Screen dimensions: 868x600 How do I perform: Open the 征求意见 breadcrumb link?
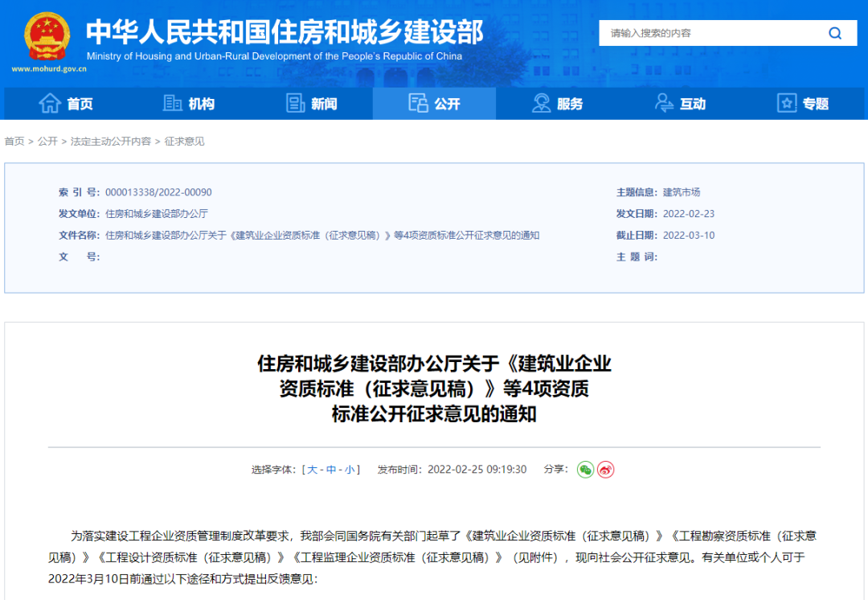click(x=184, y=142)
